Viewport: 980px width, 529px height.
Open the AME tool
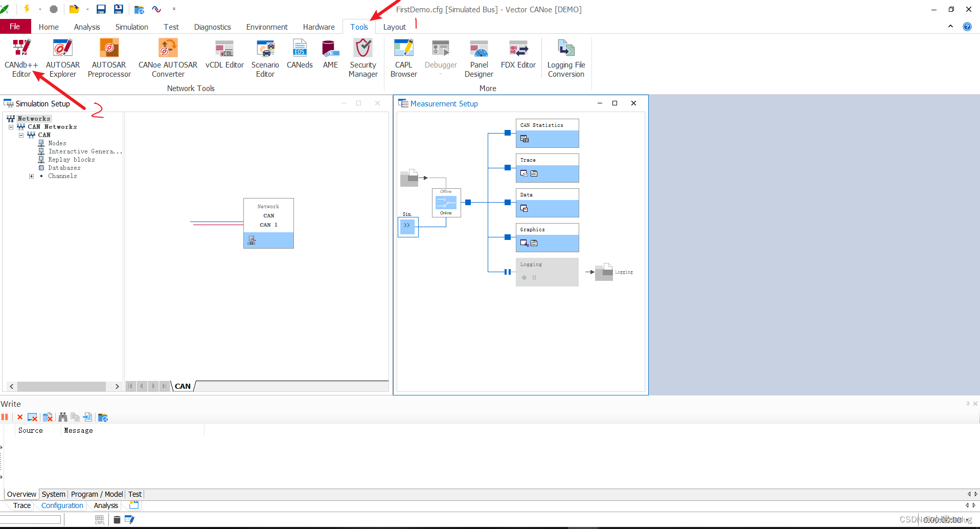pyautogui.click(x=330, y=54)
